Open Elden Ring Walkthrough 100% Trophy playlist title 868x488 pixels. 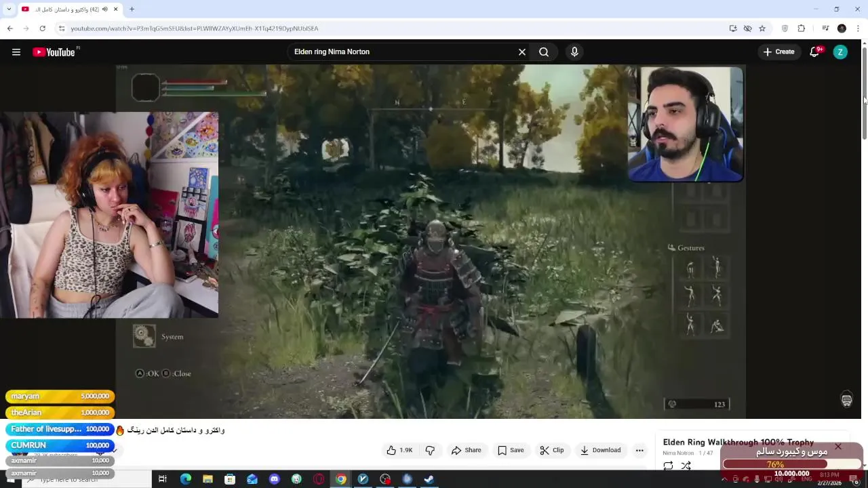pos(738,443)
